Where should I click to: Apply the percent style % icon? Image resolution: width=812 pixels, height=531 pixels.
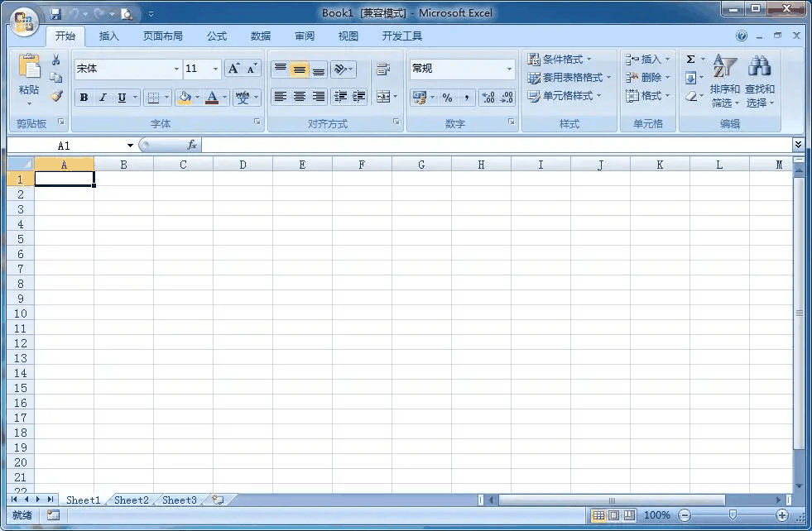(x=446, y=98)
